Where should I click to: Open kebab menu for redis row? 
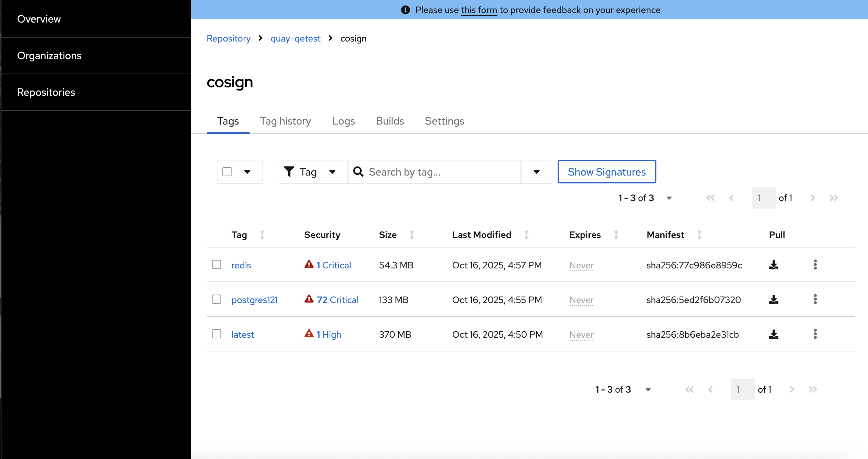(815, 265)
